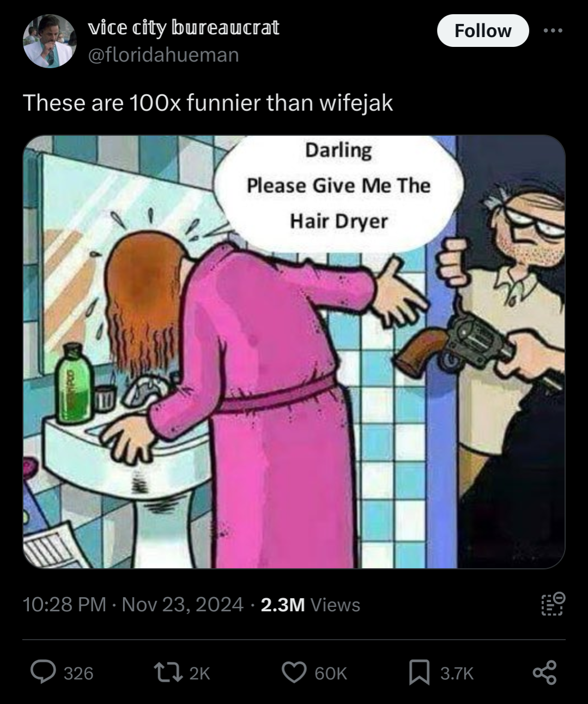Click the Follow button

pos(483,31)
